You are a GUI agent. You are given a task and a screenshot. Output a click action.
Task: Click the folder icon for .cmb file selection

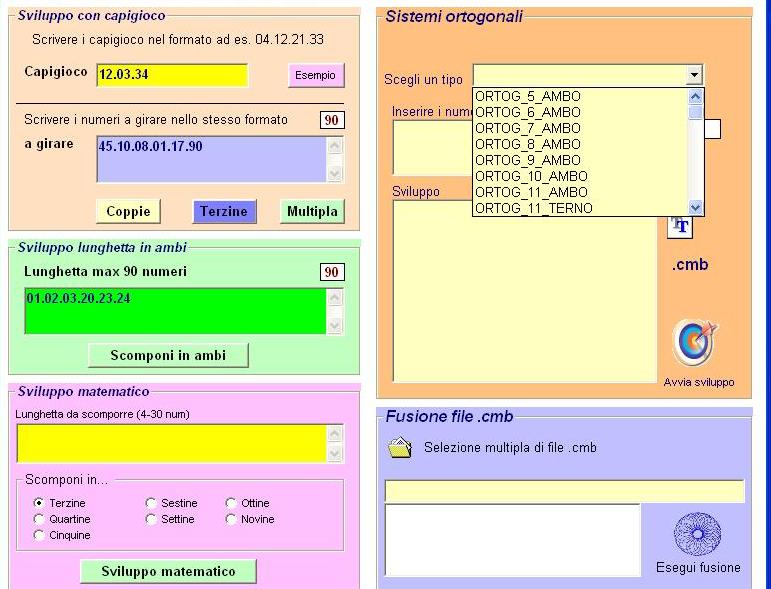(400, 448)
